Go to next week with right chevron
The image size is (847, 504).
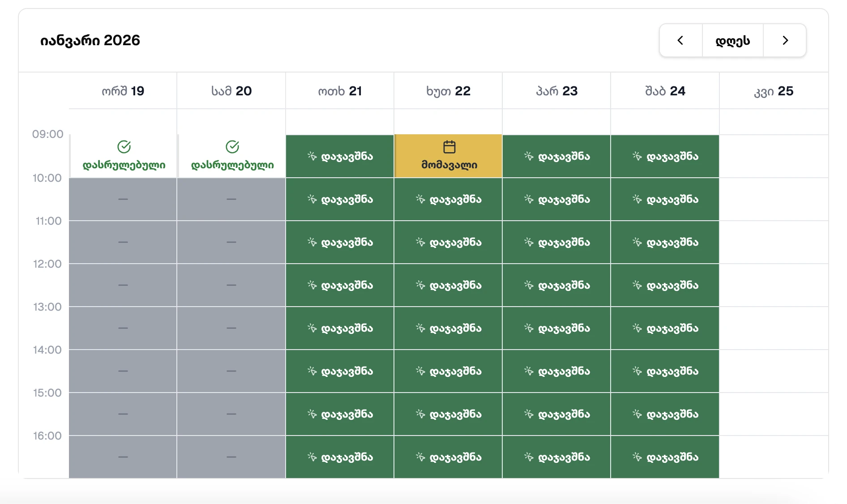coord(785,41)
